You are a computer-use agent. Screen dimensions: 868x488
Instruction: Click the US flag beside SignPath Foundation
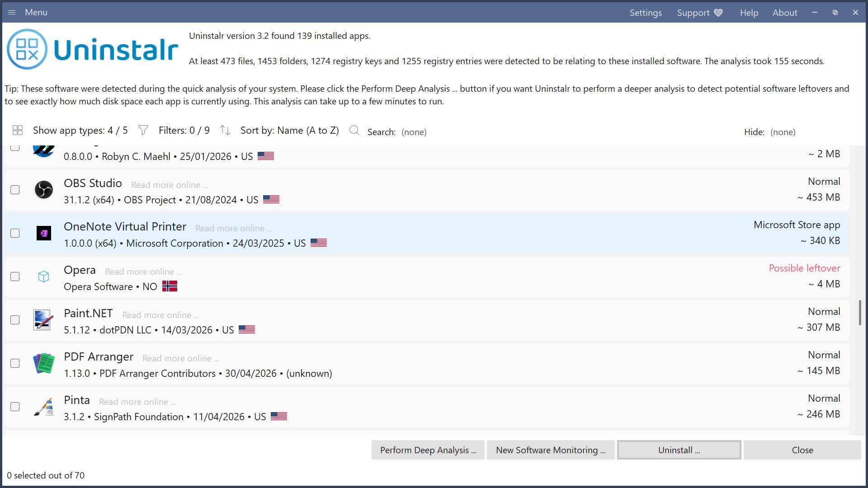click(x=279, y=417)
